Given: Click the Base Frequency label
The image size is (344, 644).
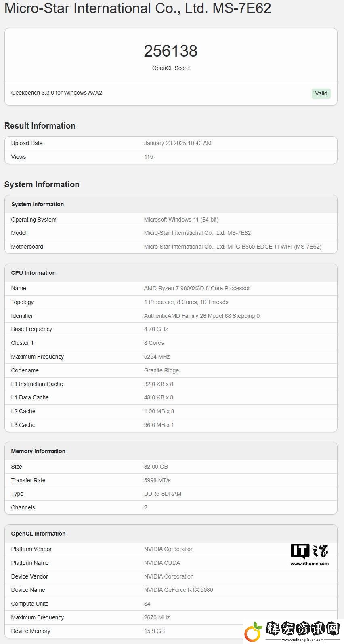Looking at the screenshot, I should point(31,329).
